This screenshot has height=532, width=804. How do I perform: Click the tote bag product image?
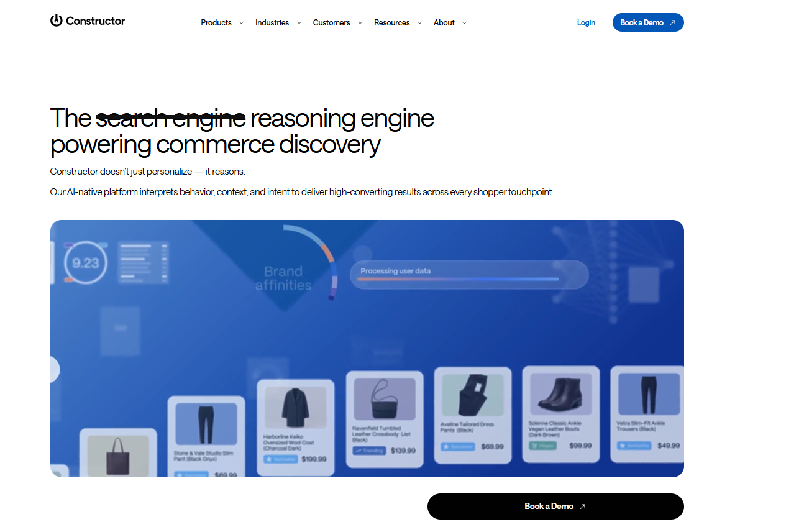pos(118,456)
